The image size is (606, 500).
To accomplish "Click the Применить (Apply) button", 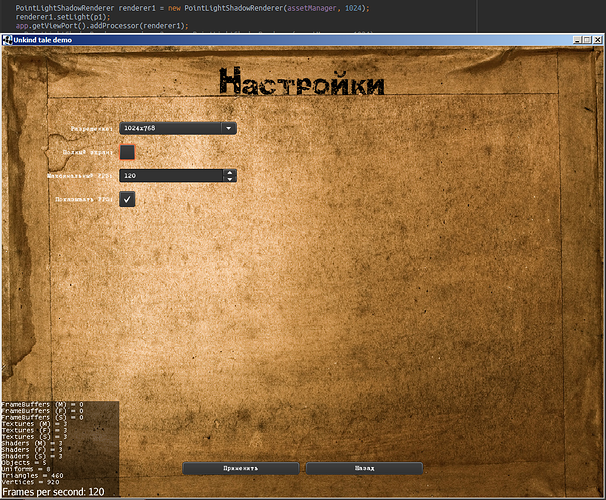I will [x=240, y=468].
